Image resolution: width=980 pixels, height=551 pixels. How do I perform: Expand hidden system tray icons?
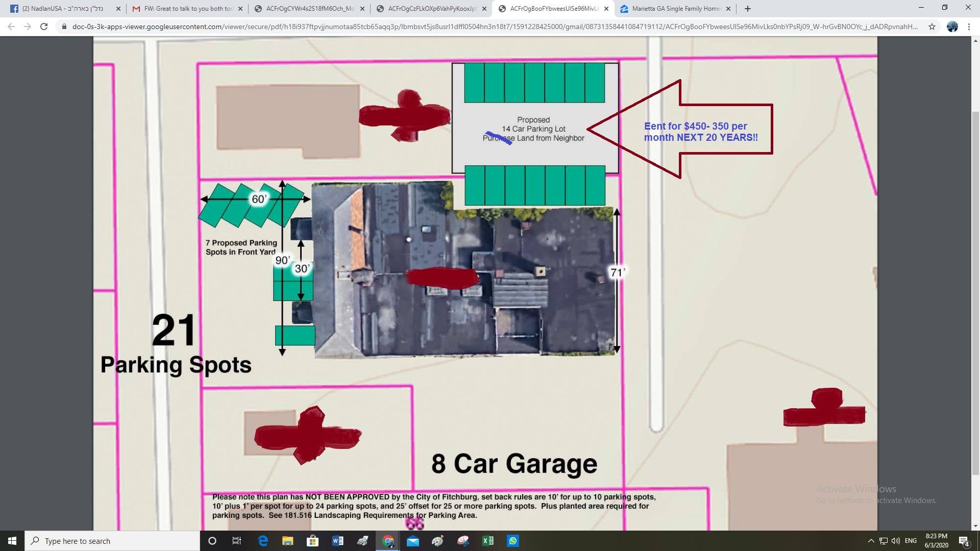click(x=871, y=541)
